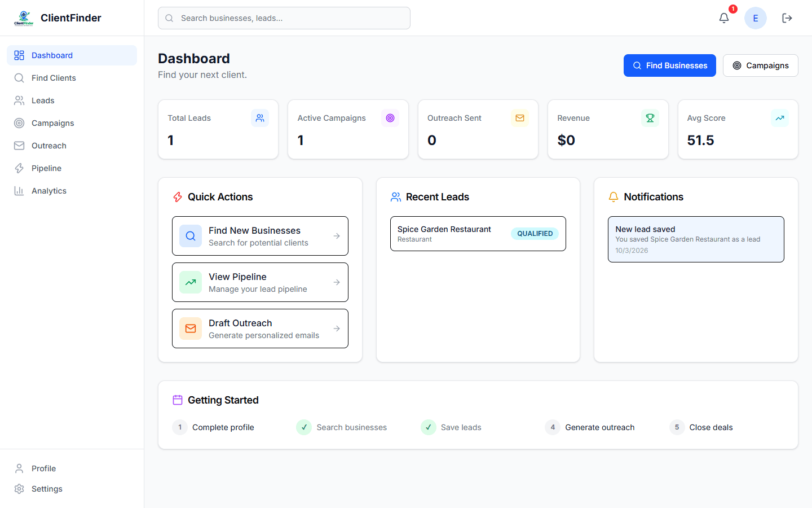Image resolution: width=812 pixels, height=508 pixels.
Task: Click the Outreach Sent envelope icon
Action: pyautogui.click(x=520, y=118)
